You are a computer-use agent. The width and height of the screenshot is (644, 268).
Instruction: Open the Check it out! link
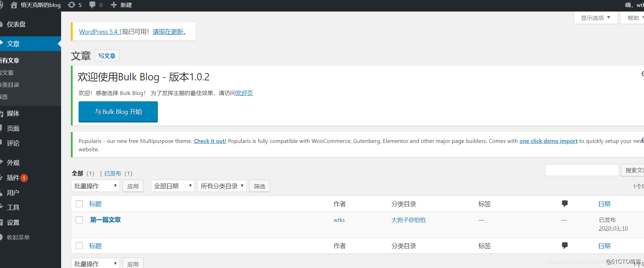210,141
